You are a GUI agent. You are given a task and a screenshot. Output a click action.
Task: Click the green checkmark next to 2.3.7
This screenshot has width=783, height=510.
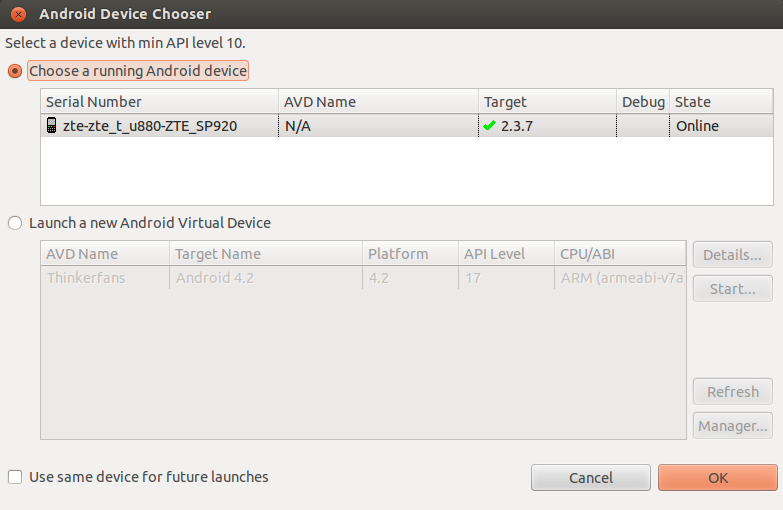[x=489, y=125]
